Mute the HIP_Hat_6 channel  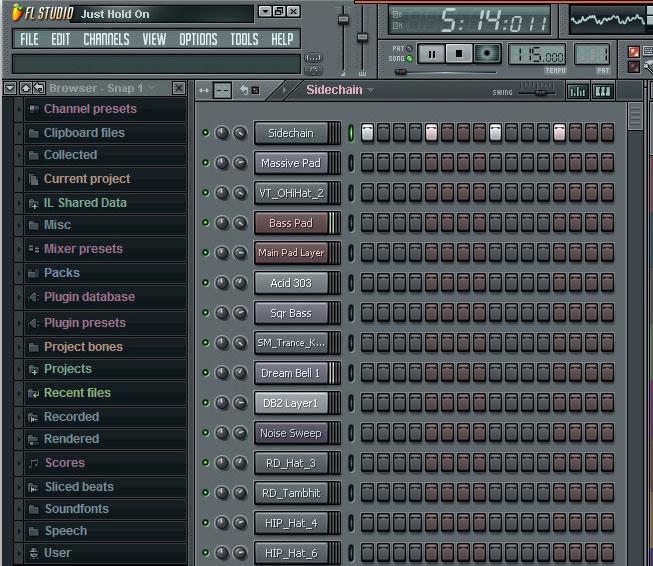click(x=205, y=552)
